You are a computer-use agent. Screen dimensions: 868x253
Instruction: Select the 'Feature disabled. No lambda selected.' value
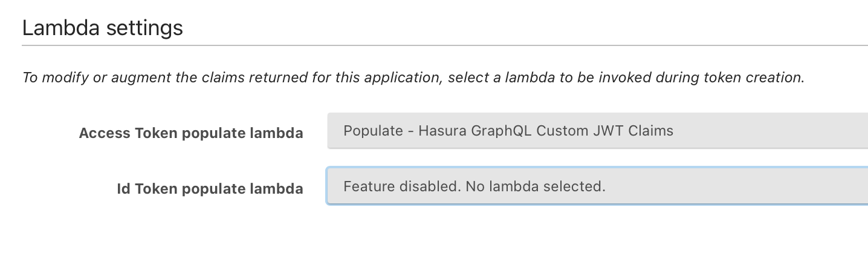pos(474,186)
